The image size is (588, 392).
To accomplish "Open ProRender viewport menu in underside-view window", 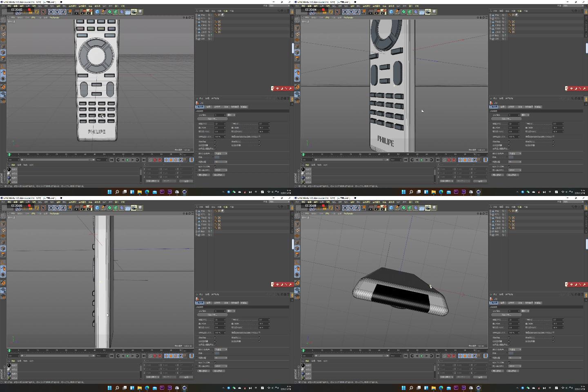I will pyautogui.click(x=349, y=214).
